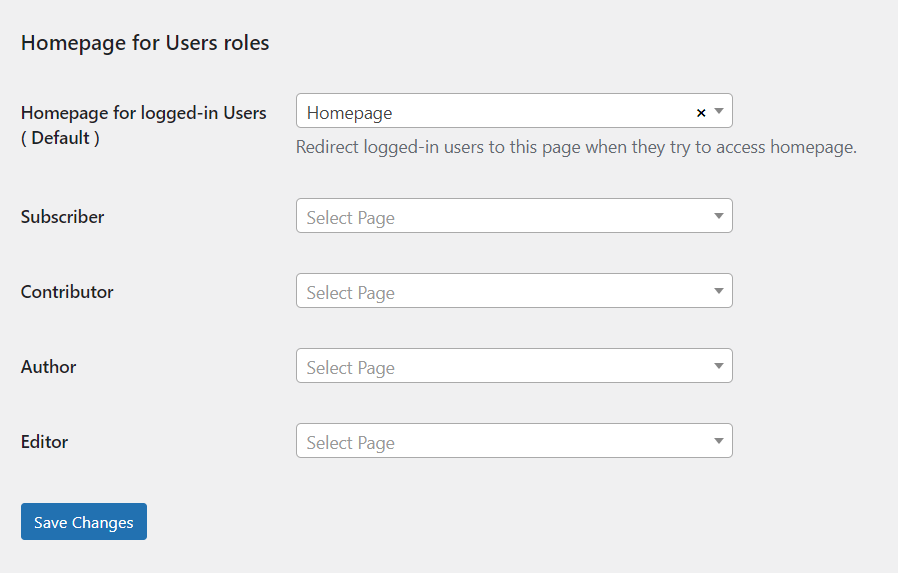
Task: Expand the Author Select Page dropdown
Action: click(500, 366)
